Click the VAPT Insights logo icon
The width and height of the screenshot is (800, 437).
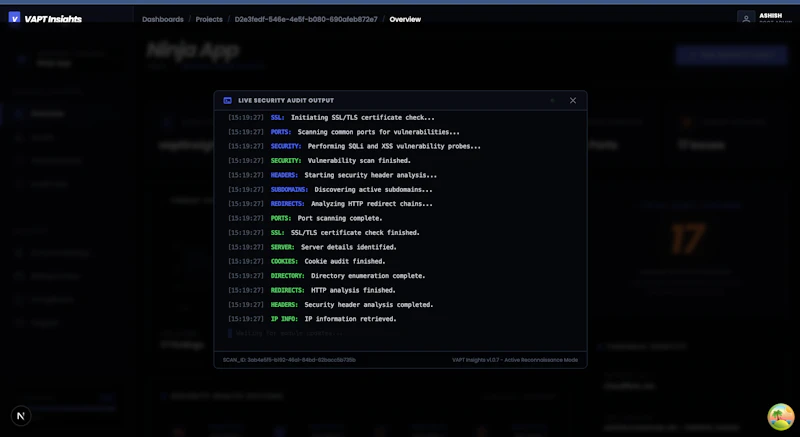click(14, 18)
